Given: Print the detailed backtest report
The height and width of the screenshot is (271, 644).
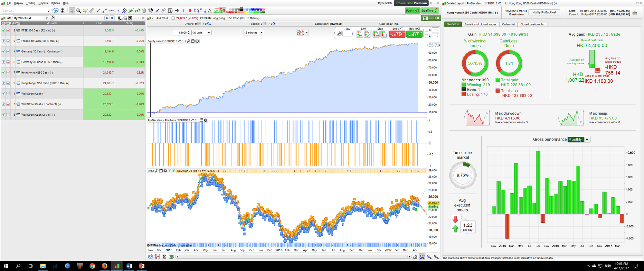Looking at the screenshot, I should click(635, 13).
